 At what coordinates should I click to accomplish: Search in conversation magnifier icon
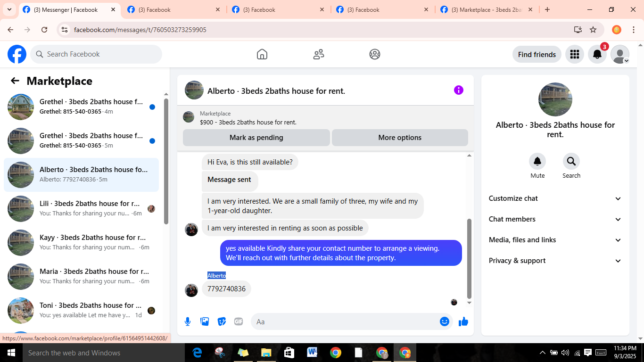571,162
